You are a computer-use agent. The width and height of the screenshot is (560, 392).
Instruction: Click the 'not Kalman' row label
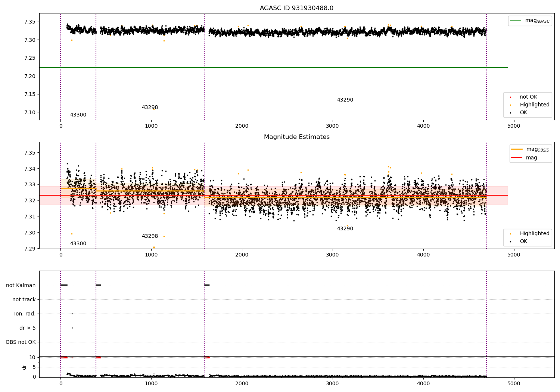point(21,285)
